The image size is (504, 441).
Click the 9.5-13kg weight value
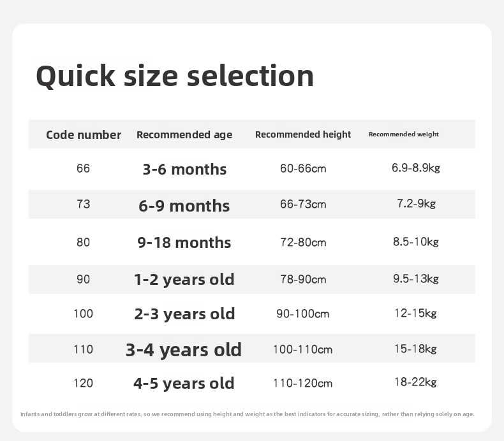click(x=416, y=278)
